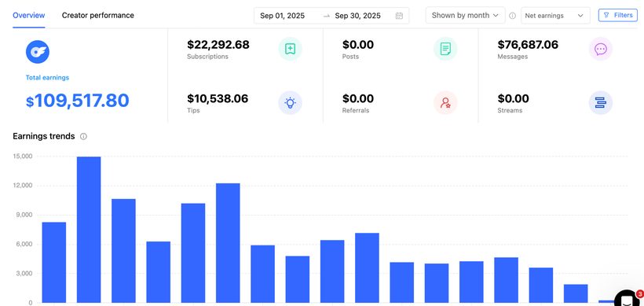Click the Earnings trends heading

coord(44,136)
